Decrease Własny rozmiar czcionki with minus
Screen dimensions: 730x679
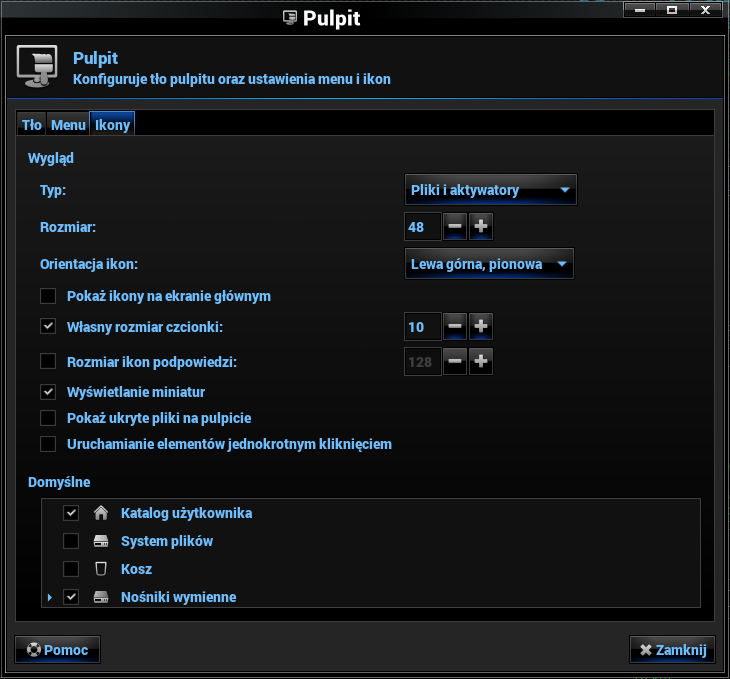[455, 326]
